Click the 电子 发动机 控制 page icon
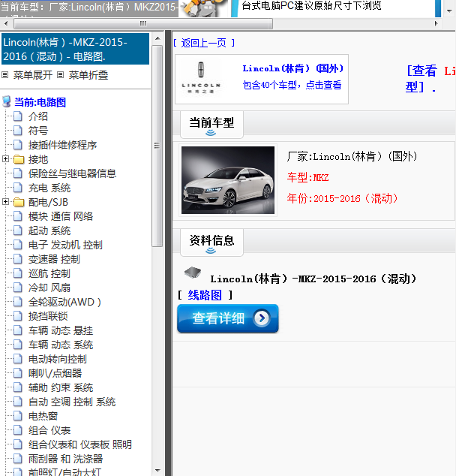Viewport: 456px width, 476px height. click(18, 244)
